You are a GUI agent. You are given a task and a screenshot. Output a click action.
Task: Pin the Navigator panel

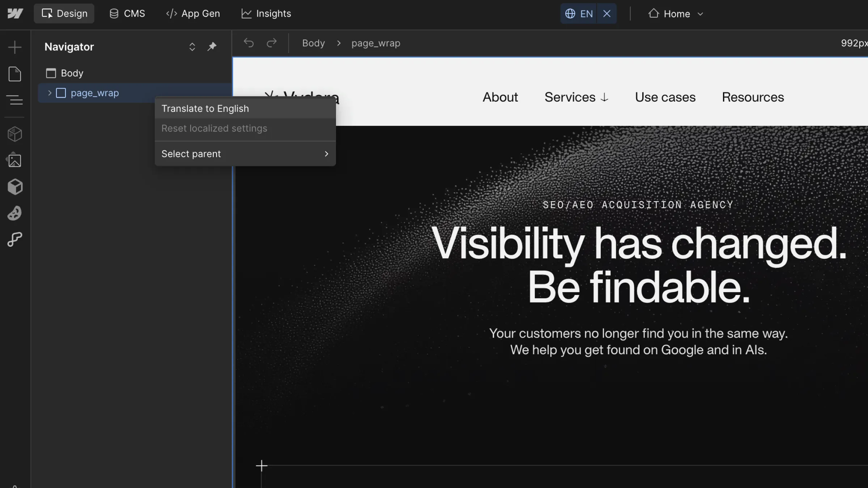(x=212, y=47)
